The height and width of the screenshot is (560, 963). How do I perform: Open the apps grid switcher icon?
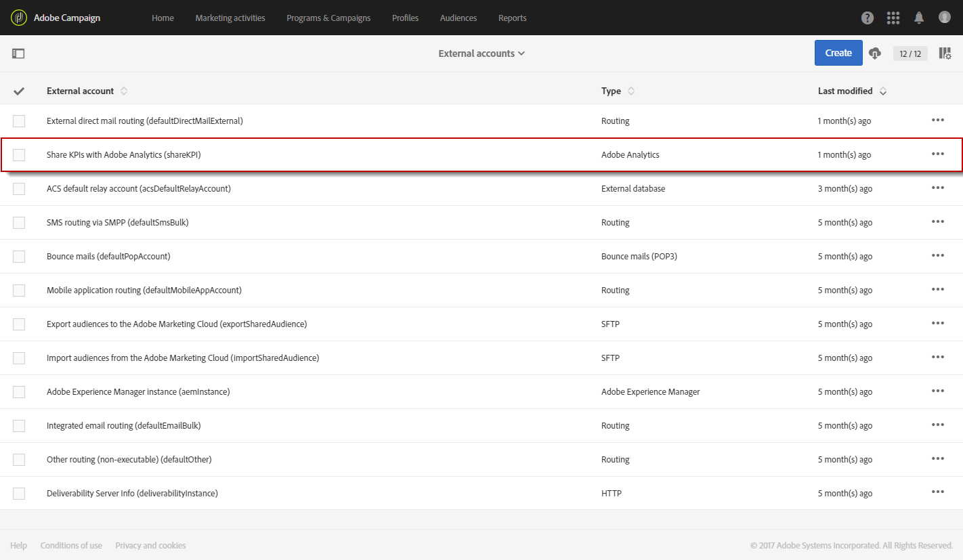(x=893, y=18)
